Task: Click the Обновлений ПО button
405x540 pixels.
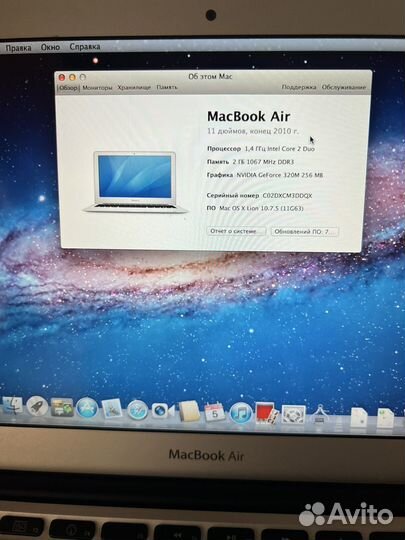Action: (x=304, y=232)
